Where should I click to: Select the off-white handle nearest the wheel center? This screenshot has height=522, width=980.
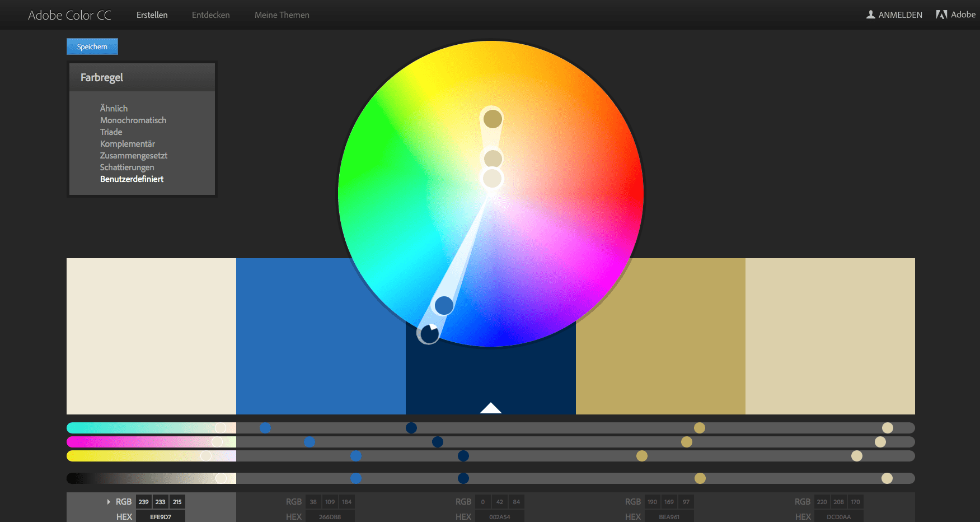coord(493,179)
